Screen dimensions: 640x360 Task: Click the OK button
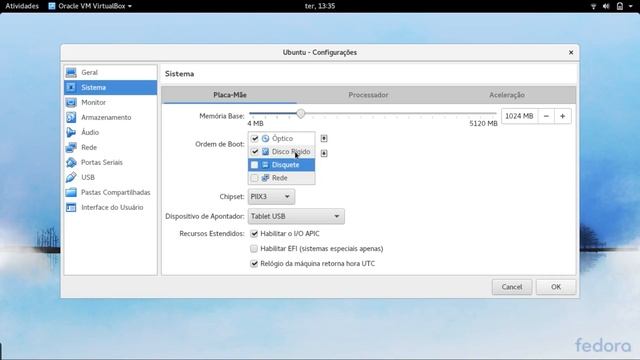click(x=556, y=287)
